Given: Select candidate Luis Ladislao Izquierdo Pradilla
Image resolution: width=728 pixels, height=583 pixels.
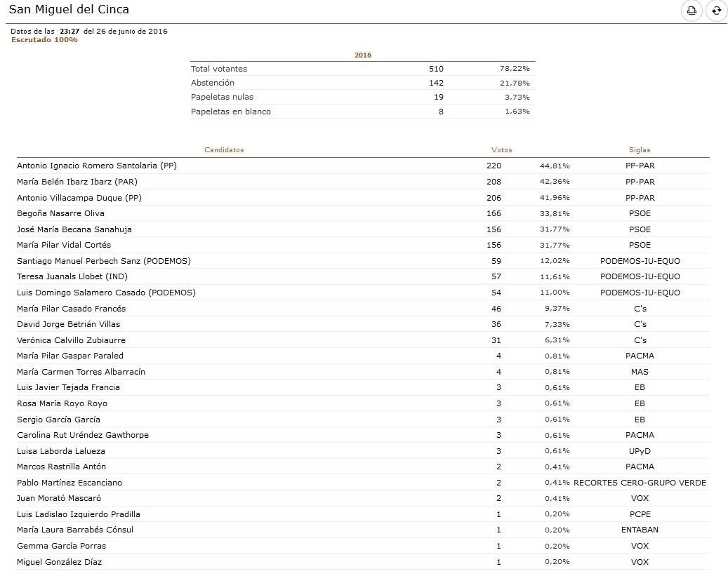Looking at the screenshot, I should (x=79, y=514).
